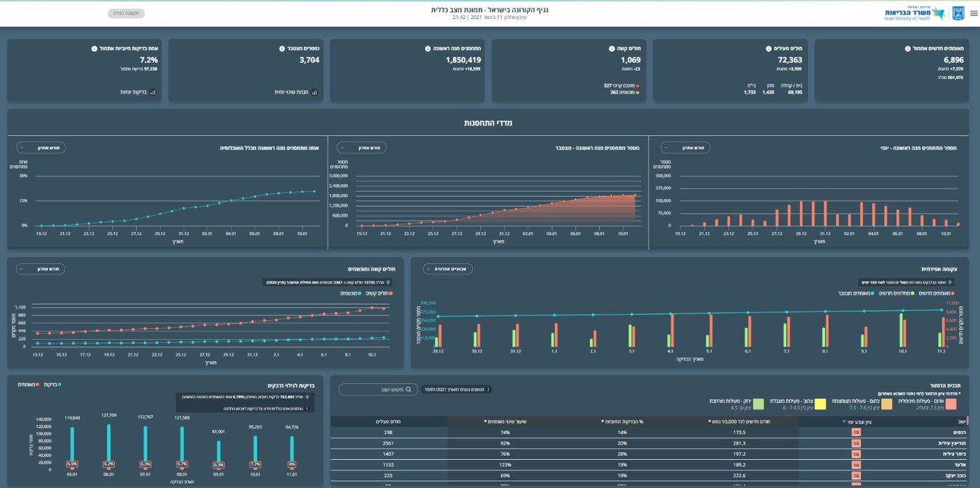Open period dropdown on severe patients chart

tap(41, 269)
